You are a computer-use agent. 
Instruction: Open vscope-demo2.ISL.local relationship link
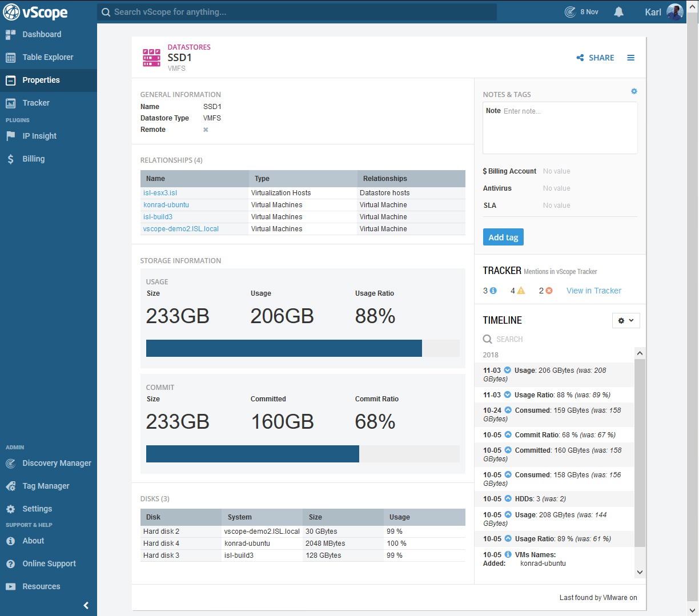pyautogui.click(x=181, y=229)
